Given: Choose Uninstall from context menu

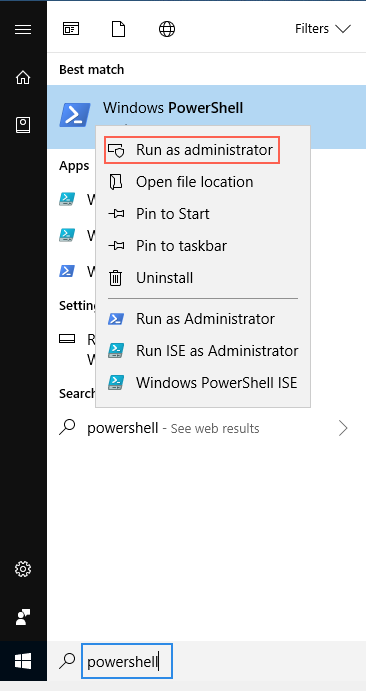Looking at the screenshot, I should point(203,278).
